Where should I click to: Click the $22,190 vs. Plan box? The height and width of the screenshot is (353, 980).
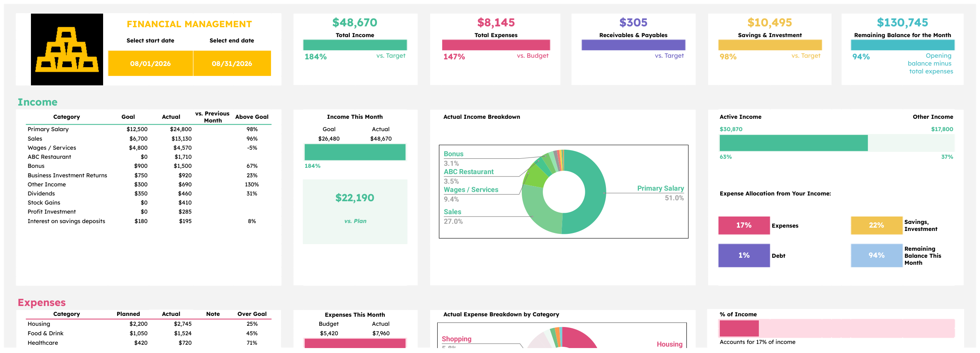[x=355, y=212]
